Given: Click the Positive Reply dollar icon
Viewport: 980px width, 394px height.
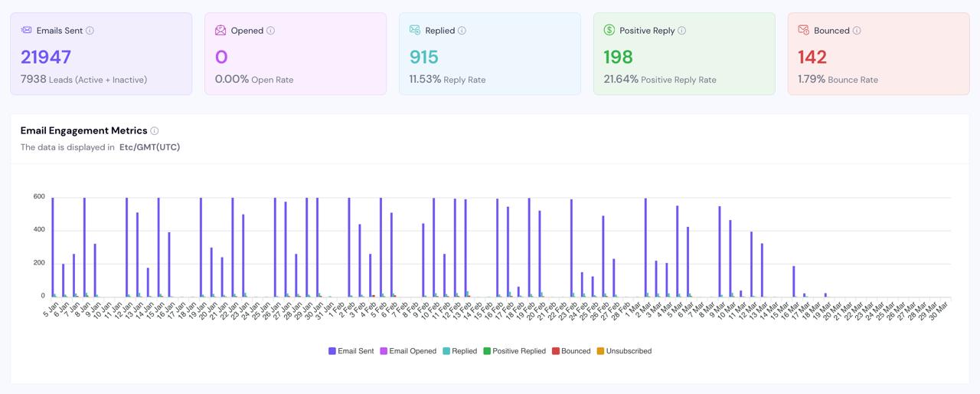Looking at the screenshot, I should coord(609,31).
